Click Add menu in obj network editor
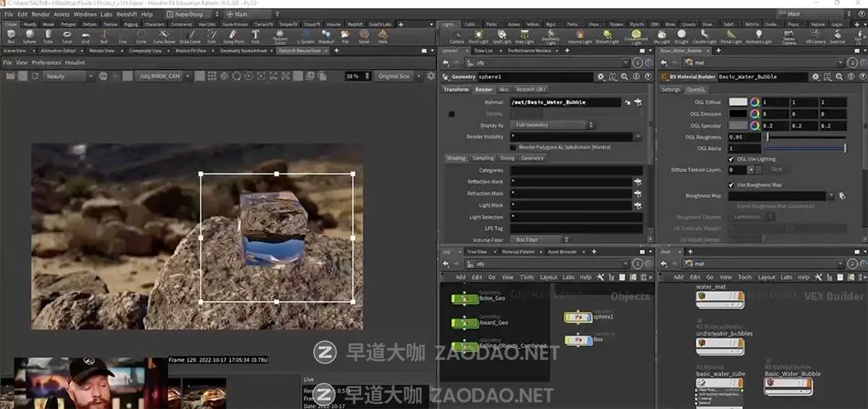 460,277
